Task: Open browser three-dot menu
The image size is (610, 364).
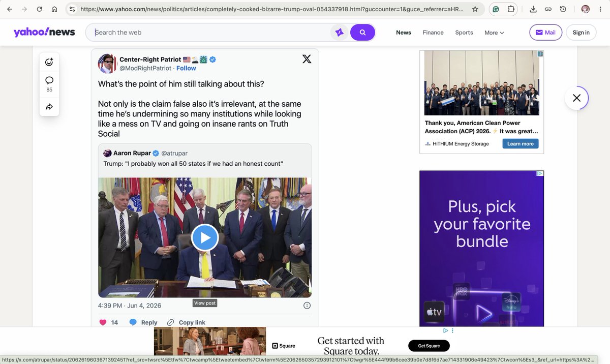Action: click(x=600, y=9)
